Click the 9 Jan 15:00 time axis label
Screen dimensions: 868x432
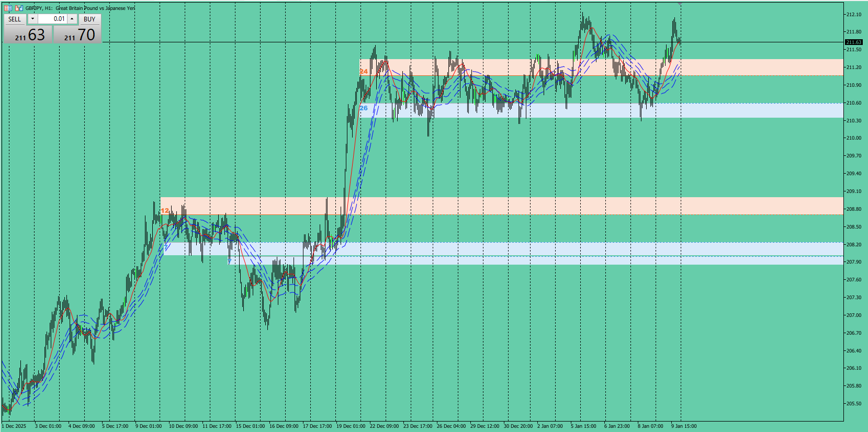[x=684, y=426]
